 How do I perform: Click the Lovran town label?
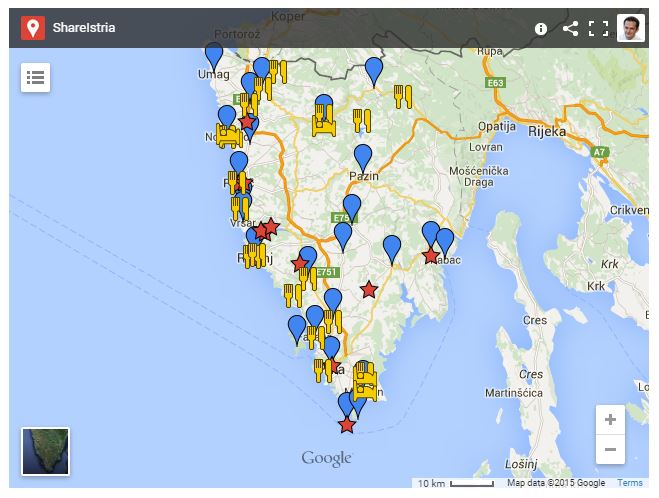(486, 147)
